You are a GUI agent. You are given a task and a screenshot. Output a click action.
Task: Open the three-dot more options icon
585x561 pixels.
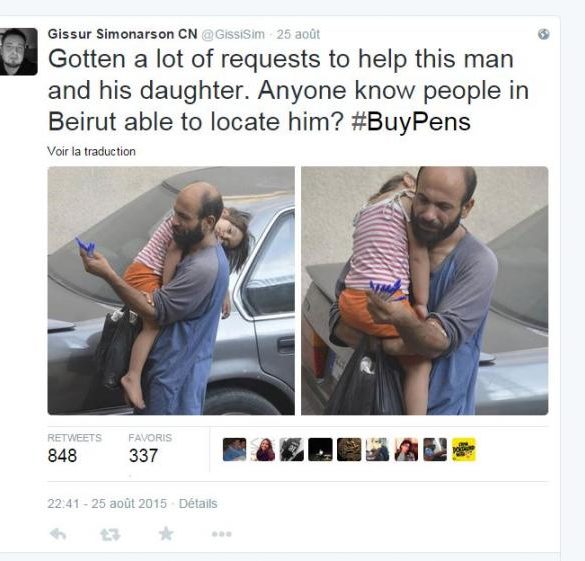click(x=222, y=534)
